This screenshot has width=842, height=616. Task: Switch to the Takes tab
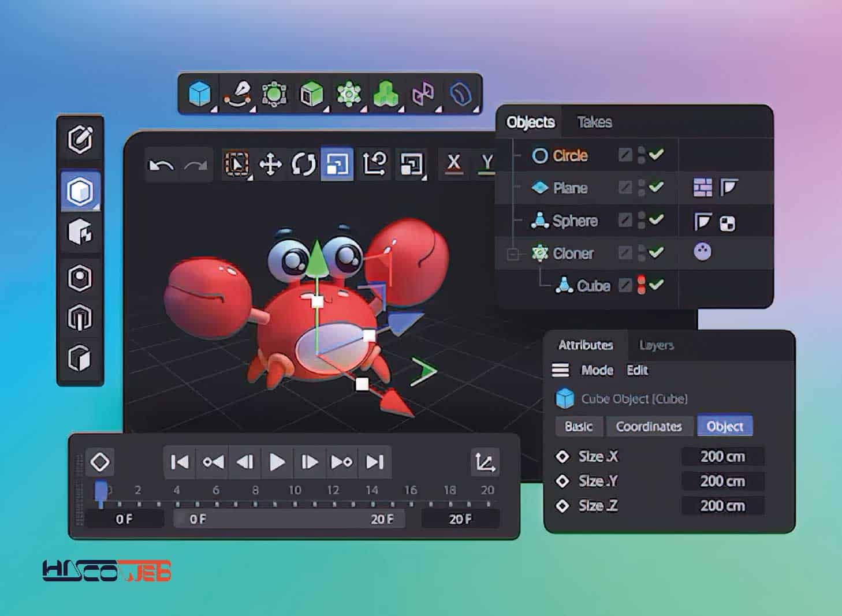tap(594, 122)
